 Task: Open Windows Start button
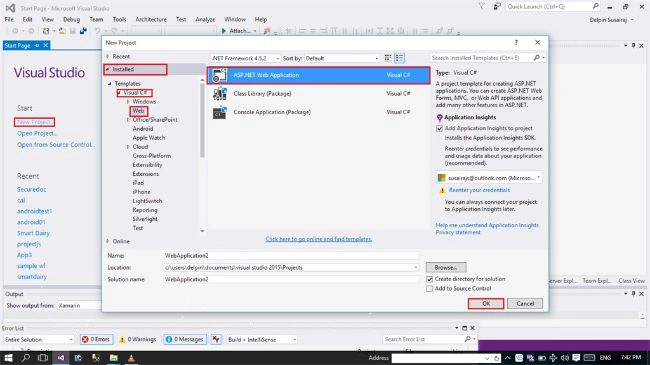click(8, 358)
